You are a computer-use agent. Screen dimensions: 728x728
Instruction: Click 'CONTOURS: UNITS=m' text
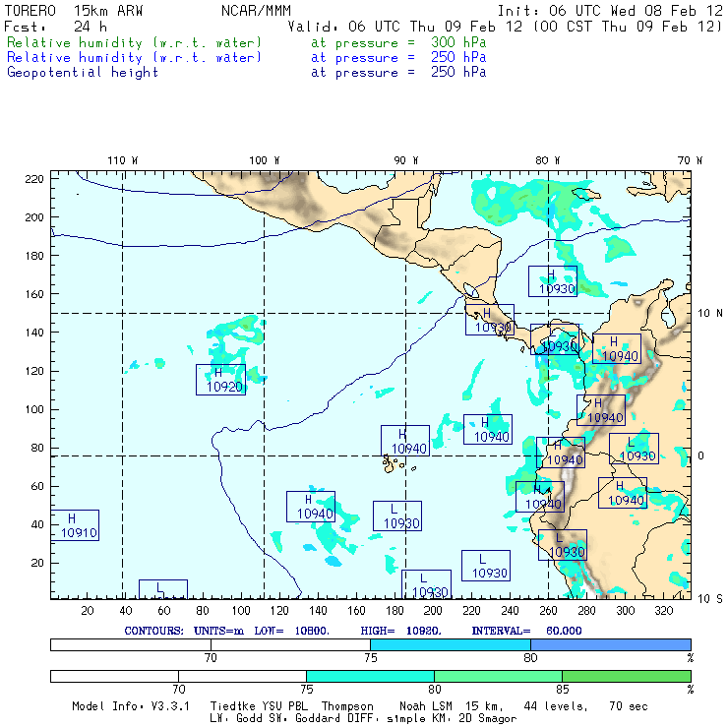(x=184, y=631)
